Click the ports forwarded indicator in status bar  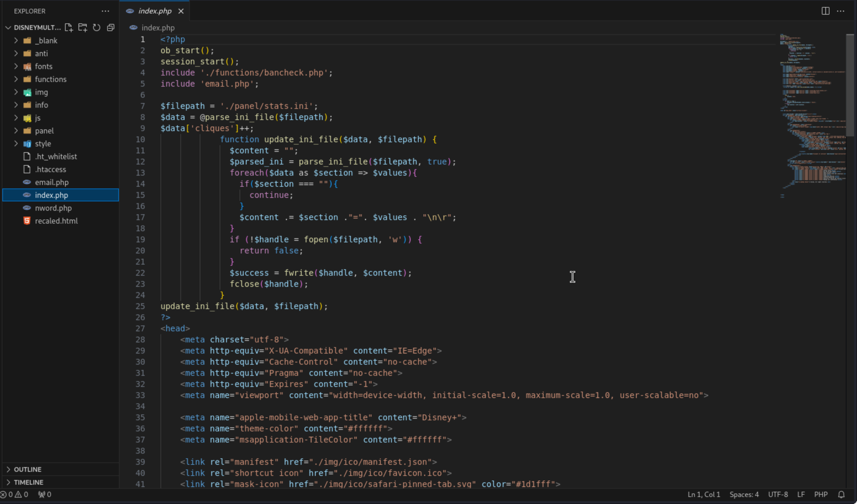click(45, 494)
